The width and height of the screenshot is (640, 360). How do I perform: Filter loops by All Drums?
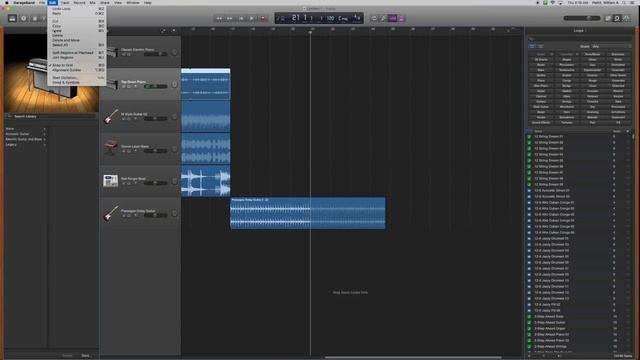tap(541, 60)
